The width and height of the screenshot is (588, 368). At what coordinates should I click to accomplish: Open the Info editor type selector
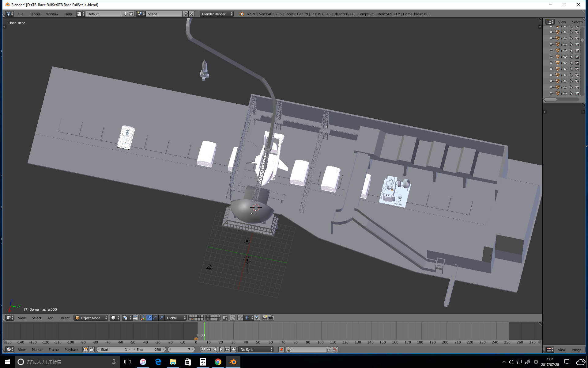click(x=10, y=14)
